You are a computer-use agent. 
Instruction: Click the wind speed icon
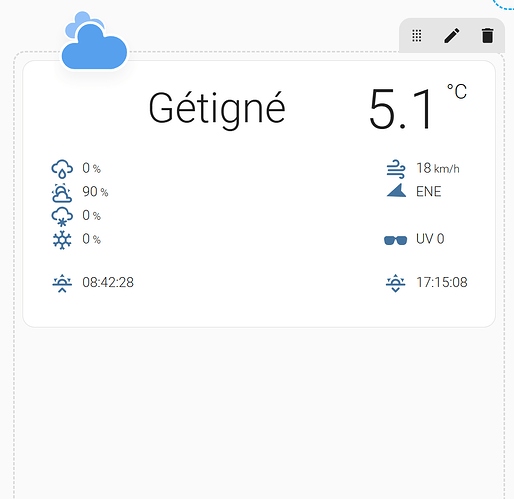(396, 169)
